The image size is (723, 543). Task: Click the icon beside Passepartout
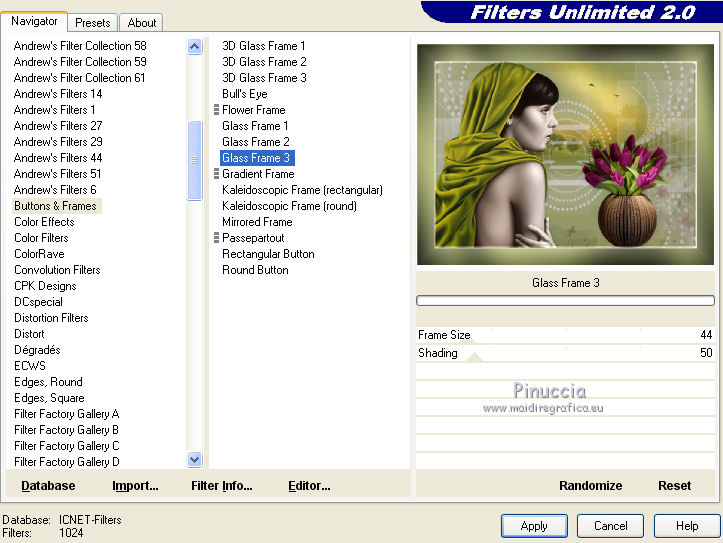click(216, 238)
